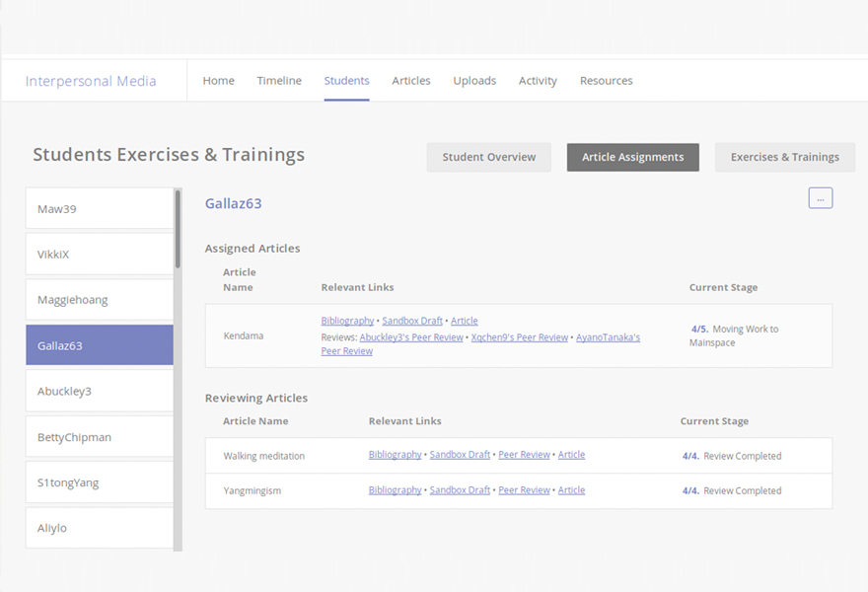
Task: Open the Kendama Sandbox Draft link
Action: 412,321
